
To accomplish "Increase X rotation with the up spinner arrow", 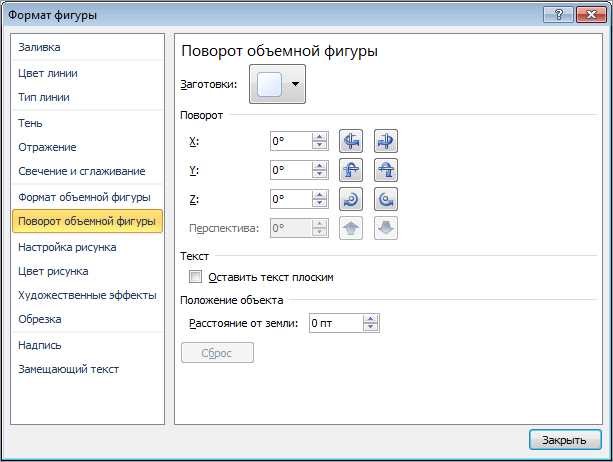I will [320, 137].
